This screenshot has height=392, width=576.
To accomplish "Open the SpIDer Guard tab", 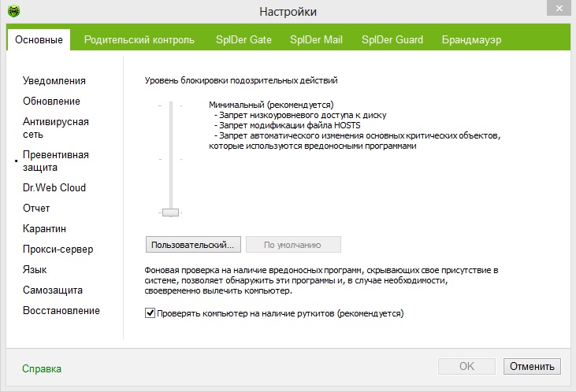I will [x=392, y=39].
